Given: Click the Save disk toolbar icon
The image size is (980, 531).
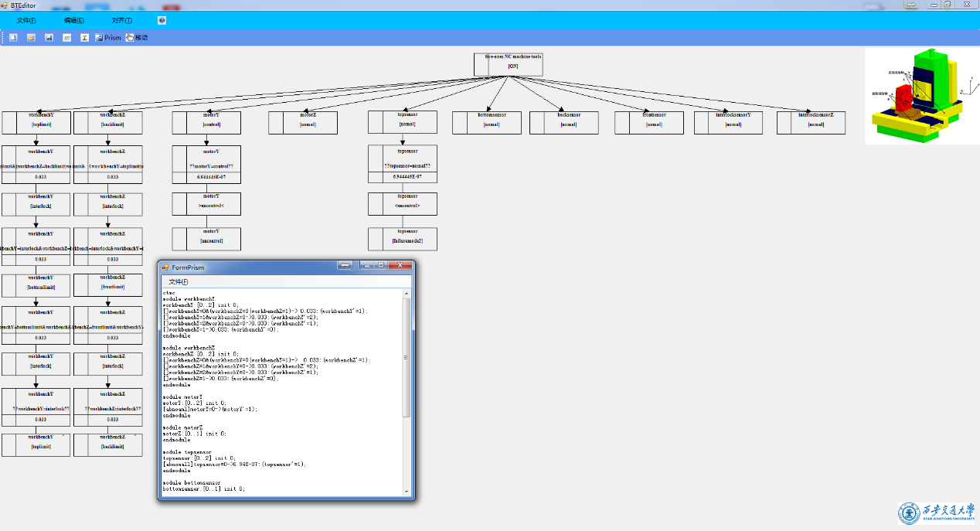Looking at the screenshot, I should click(x=49, y=37).
